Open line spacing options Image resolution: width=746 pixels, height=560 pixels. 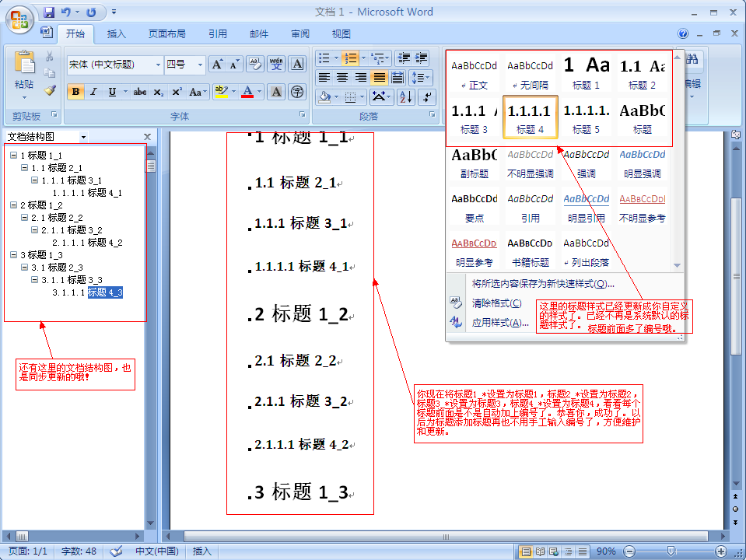(x=420, y=78)
